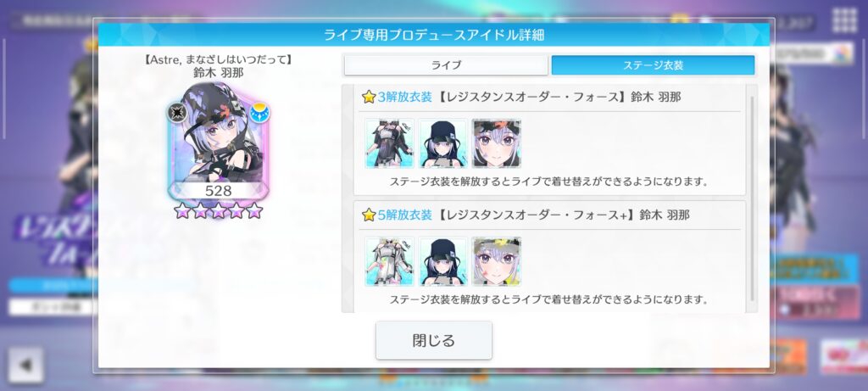View the face close-up thumbnail in 5解放衣装

[x=496, y=261]
